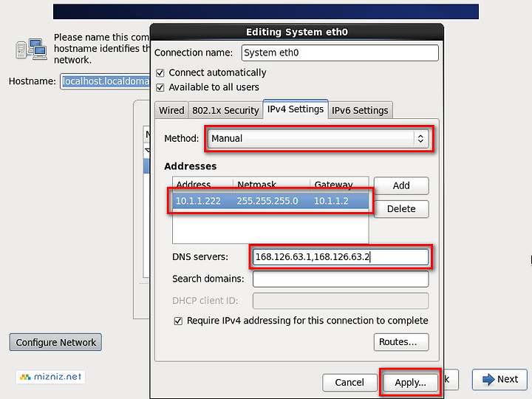Select the IPv4 Settings tab
532x399 pixels.
(295, 109)
